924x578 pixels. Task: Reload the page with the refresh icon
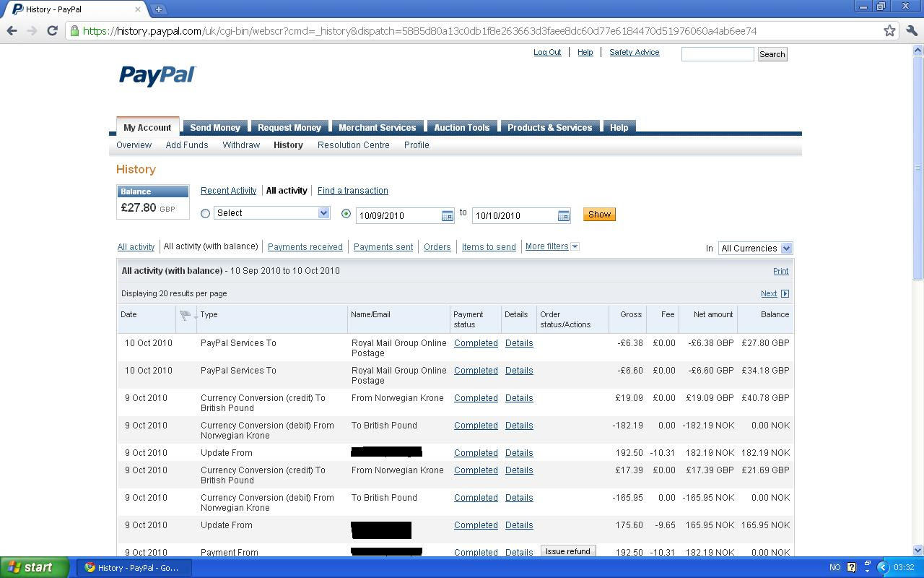(x=52, y=31)
